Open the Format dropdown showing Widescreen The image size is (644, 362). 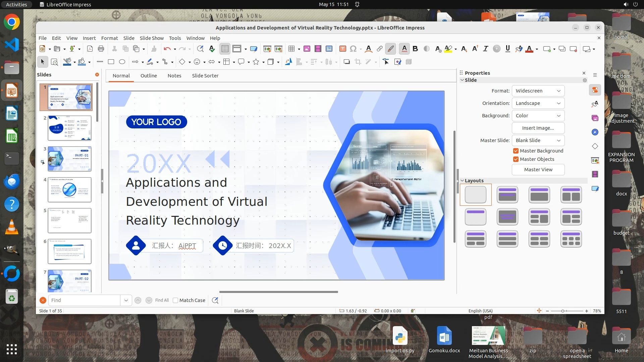pyautogui.click(x=538, y=91)
